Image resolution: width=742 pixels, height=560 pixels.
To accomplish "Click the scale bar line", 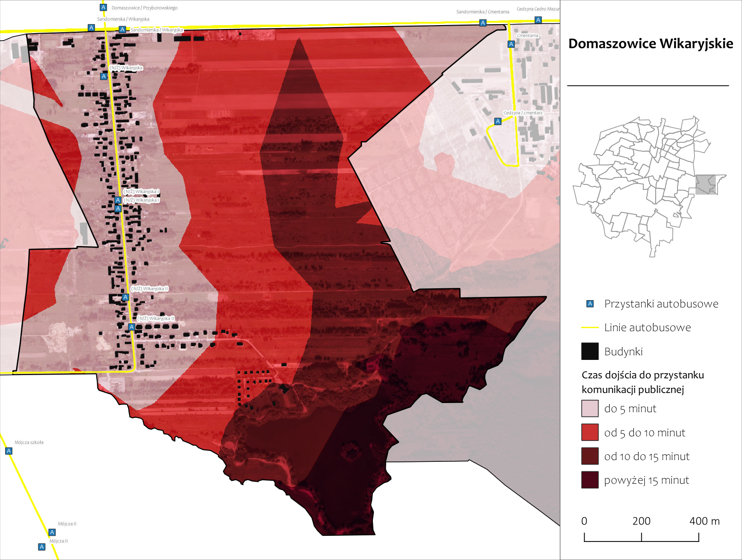I will (x=641, y=537).
